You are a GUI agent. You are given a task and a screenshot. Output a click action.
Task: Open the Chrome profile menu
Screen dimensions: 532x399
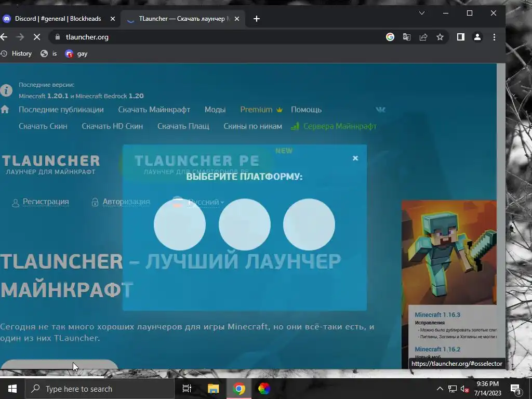tap(477, 37)
